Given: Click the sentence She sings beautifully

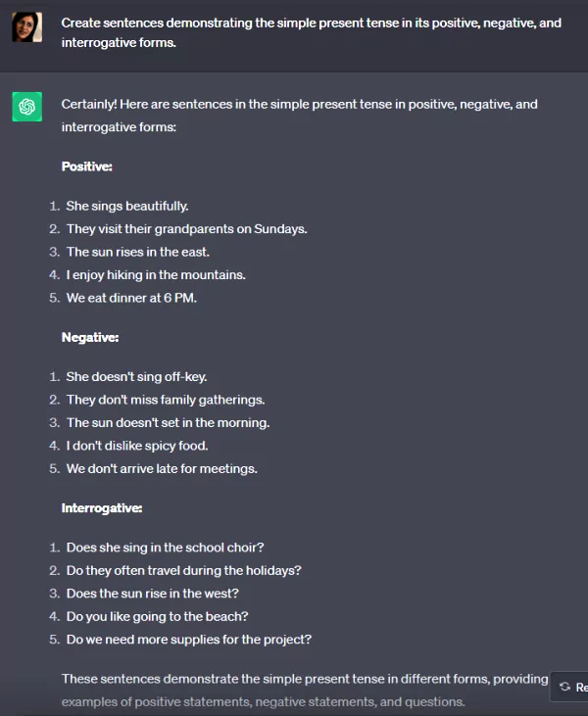Looking at the screenshot, I should pyautogui.click(x=127, y=206).
